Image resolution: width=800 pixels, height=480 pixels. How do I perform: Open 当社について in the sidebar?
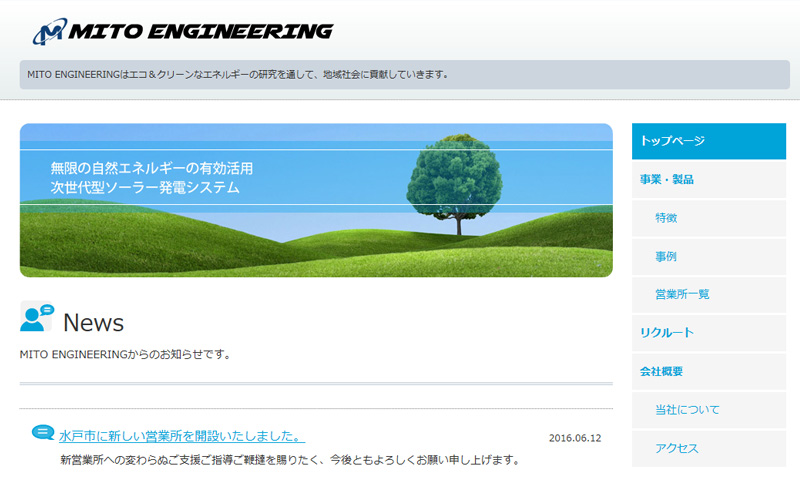coord(709,410)
